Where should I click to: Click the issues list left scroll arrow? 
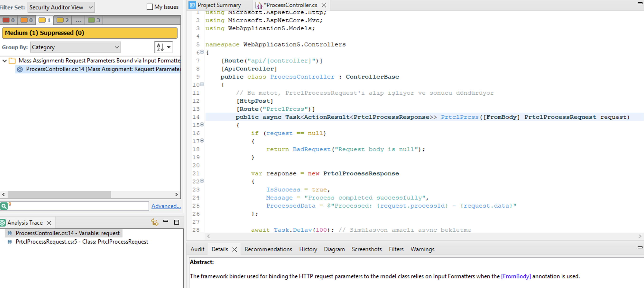tap(4, 195)
